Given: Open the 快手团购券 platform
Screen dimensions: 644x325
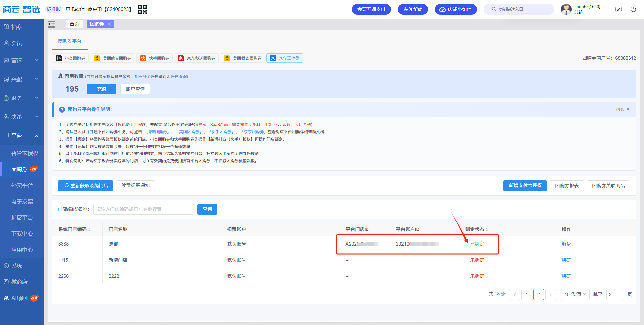Looking at the screenshot, I should [x=154, y=58].
